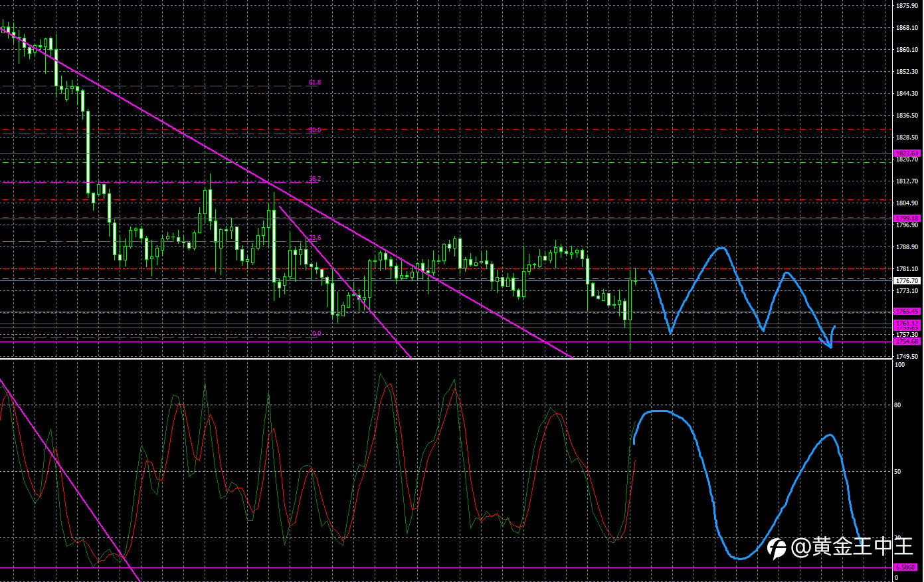Click the 1875.90 price axis label
Screen dimensions: 924x582
[907, 6]
